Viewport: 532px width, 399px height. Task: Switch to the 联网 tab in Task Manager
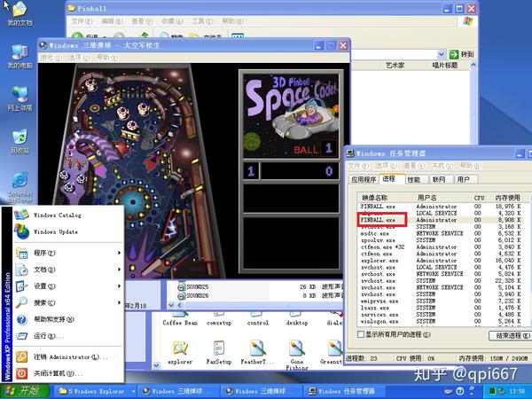pos(439,179)
